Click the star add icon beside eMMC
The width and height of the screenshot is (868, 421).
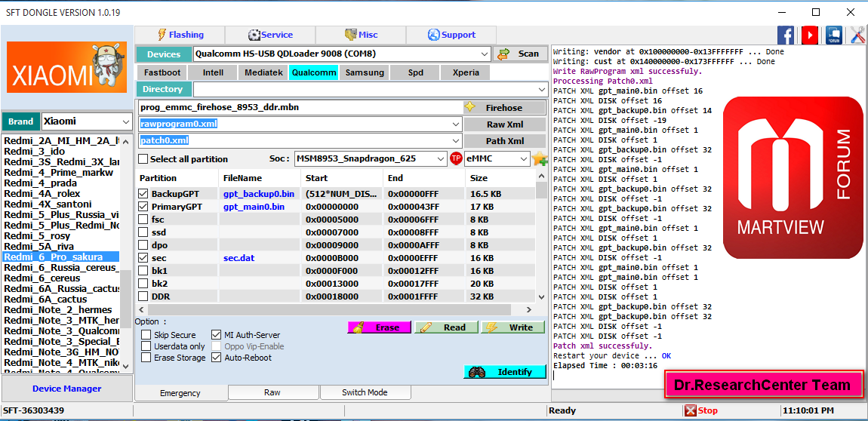(x=540, y=158)
